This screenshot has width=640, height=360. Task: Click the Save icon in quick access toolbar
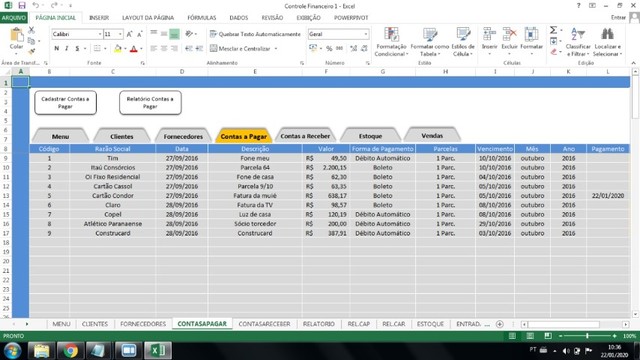point(22,6)
